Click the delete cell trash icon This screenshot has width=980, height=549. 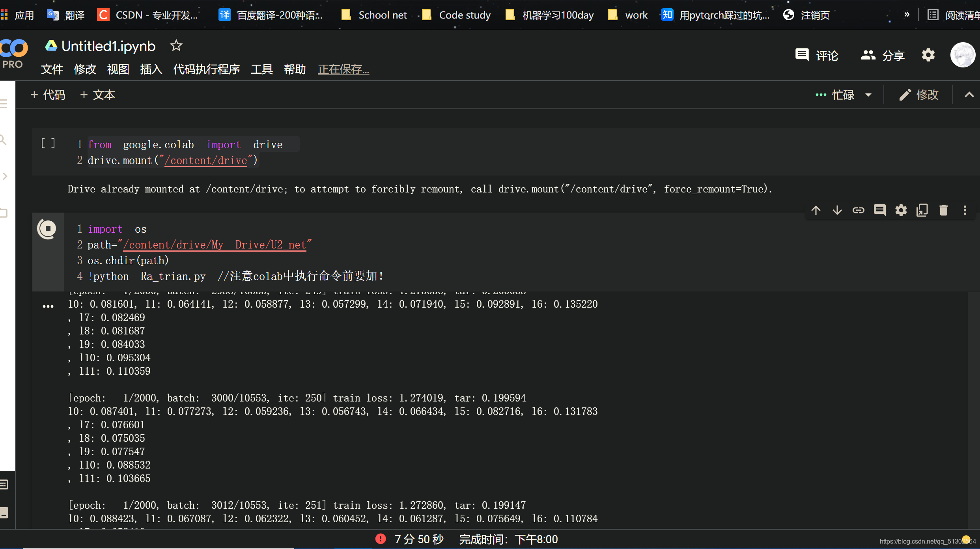(943, 211)
